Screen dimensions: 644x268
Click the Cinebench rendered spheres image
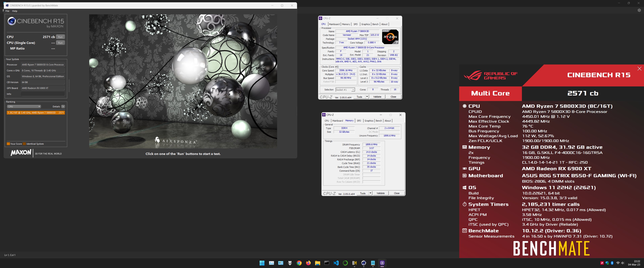coord(183,81)
